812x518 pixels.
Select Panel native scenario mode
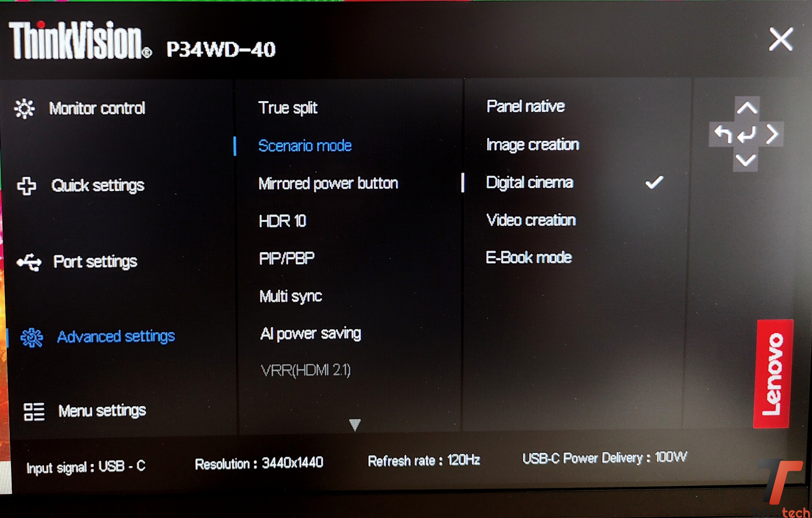coord(525,106)
